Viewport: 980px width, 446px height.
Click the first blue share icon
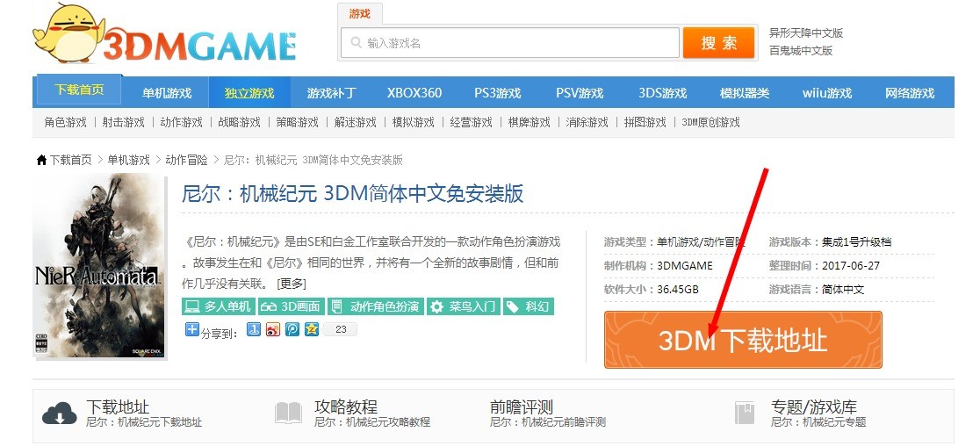click(x=254, y=329)
